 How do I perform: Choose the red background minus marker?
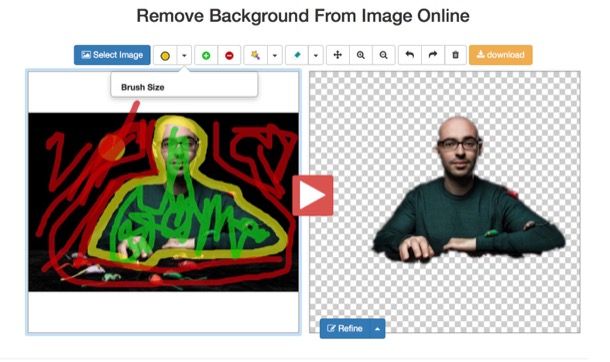click(229, 56)
